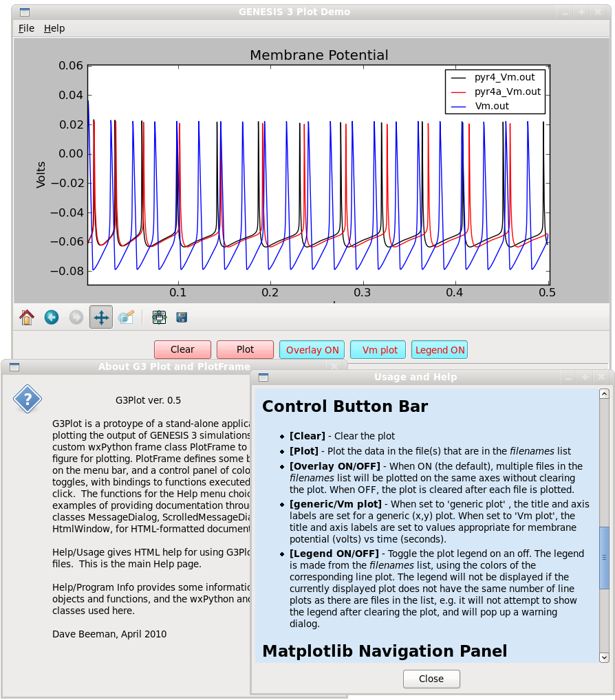Click the 'About G3 Plot and PlotFrame' title bar

[x=174, y=367]
